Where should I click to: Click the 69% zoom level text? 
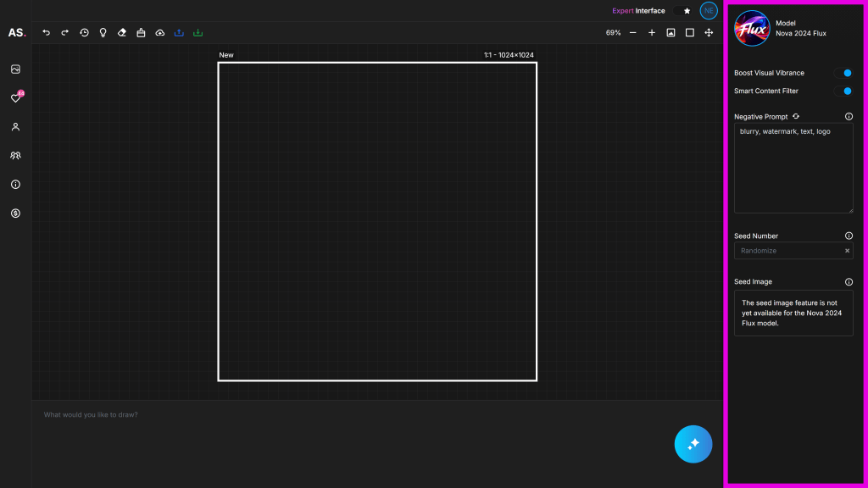(613, 33)
